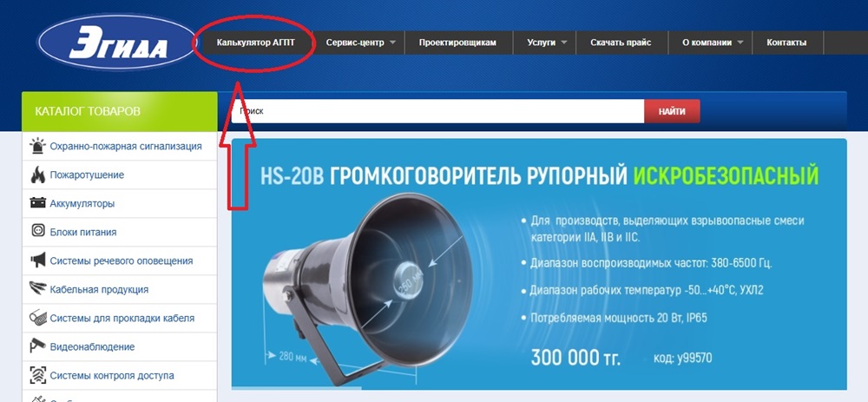This screenshot has height=402, width=868.
Task: Click the fingerprint icon for Системы контроля доступа
Action: pyautogui.click(x=37, y=375)
